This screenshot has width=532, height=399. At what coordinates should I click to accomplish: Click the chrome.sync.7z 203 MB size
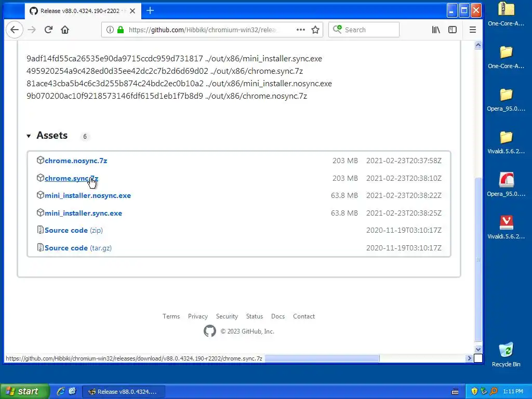(x=345, y=178)
